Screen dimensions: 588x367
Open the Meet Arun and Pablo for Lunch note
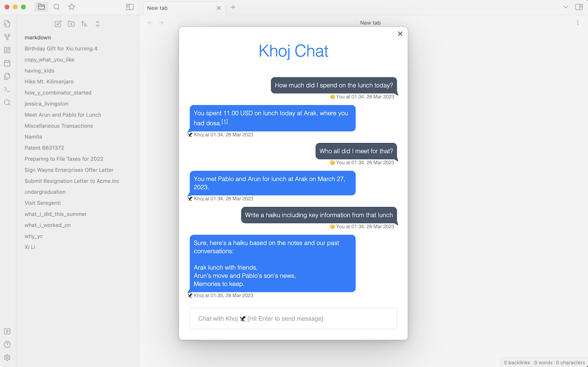(x=63, y=115)
